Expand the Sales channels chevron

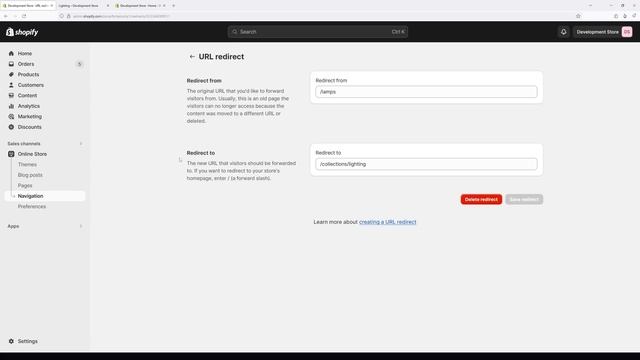coord(81,144)
